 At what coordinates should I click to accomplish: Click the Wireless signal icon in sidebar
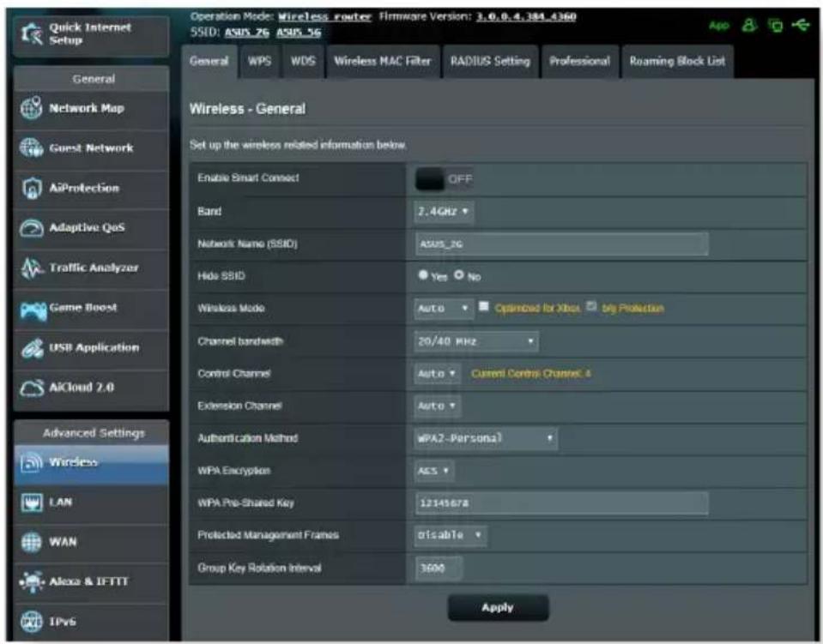tap(32, 462)
